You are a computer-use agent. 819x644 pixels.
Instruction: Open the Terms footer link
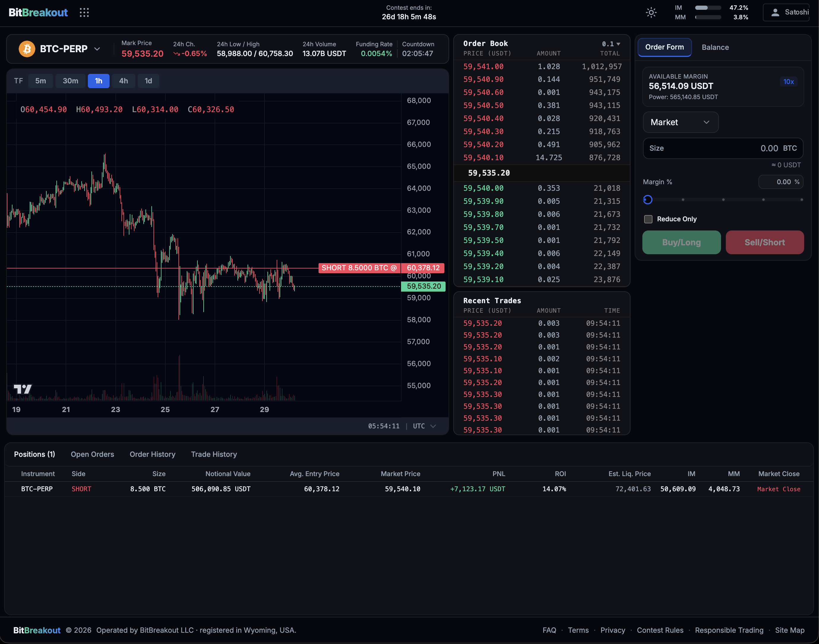[x=578, y=630]
